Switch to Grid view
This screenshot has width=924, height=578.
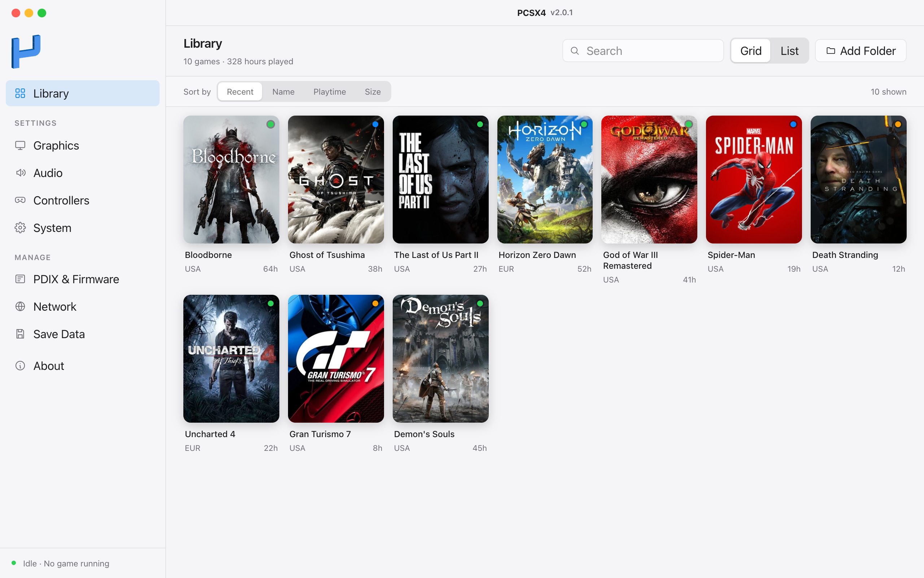pos(751,51)
